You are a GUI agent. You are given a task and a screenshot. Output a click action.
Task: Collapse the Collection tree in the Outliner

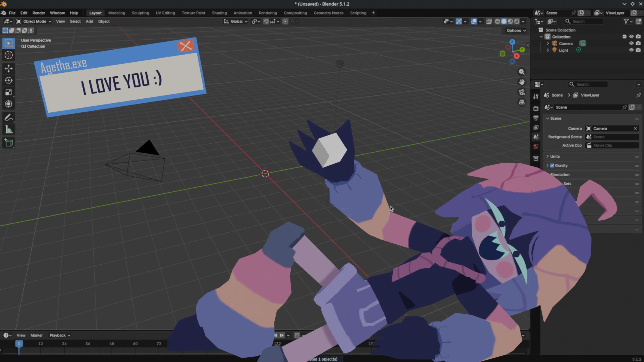[x=541, y=37]
